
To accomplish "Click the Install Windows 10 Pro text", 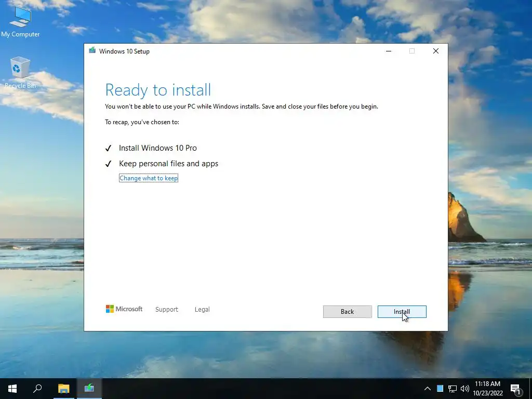I will (x=158, y=148).
